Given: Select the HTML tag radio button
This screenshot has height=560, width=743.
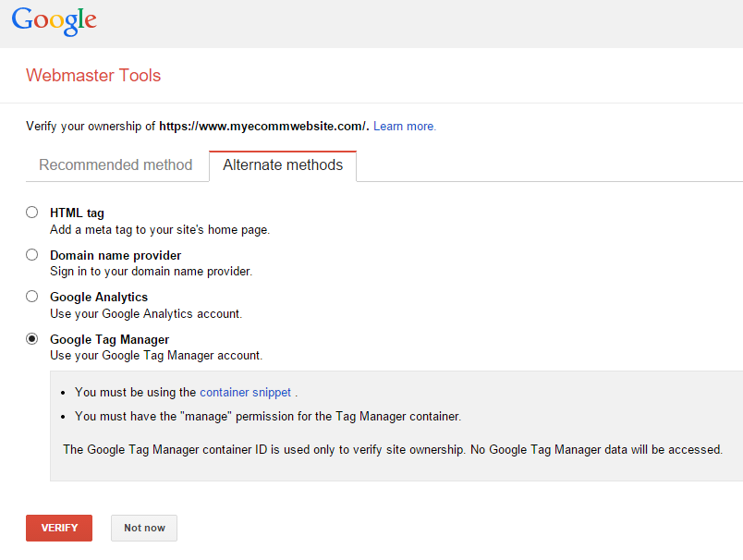Looking at the screenshot, I should [32, 213].
